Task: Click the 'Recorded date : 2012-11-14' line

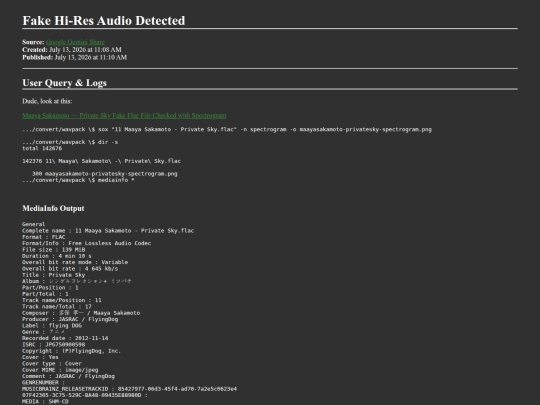Action: point(65,338)
